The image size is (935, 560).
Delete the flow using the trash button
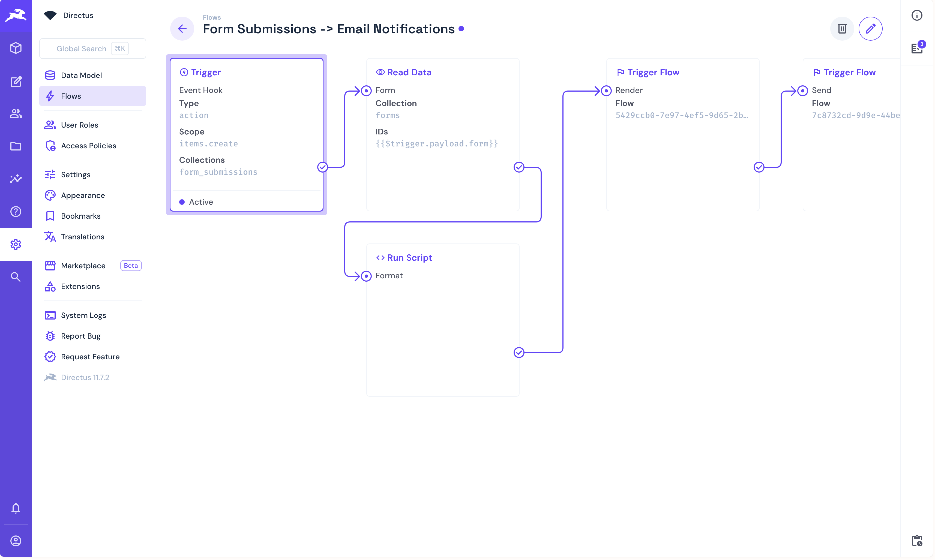842,28
